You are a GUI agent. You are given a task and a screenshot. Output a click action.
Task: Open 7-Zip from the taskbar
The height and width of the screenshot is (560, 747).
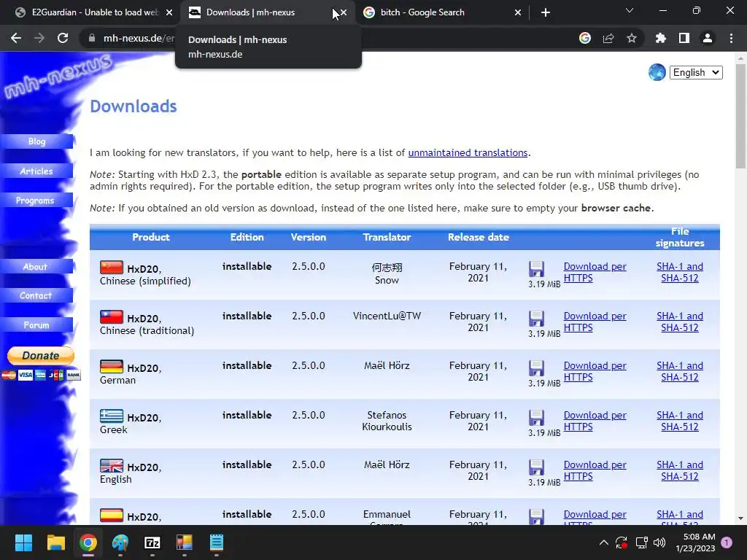coord(152,542)
